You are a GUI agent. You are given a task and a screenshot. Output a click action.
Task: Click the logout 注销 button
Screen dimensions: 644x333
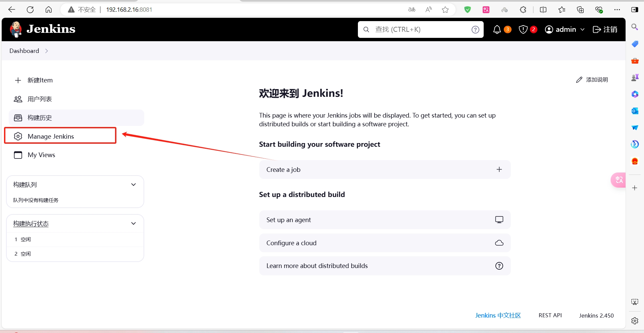tap(605, 29)
